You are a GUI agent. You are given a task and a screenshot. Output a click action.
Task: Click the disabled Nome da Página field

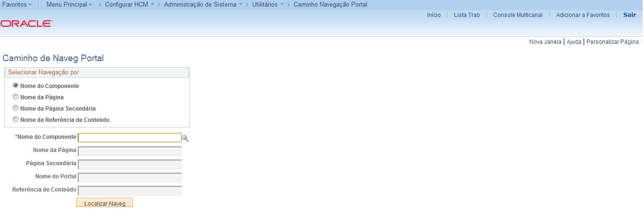click(130, 151)
